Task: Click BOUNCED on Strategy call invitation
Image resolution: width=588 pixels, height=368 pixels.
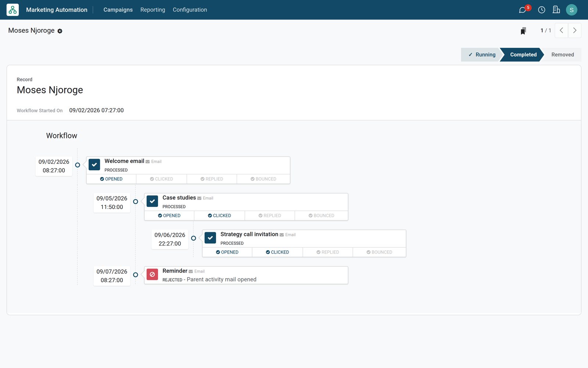Action: [379, 252]
